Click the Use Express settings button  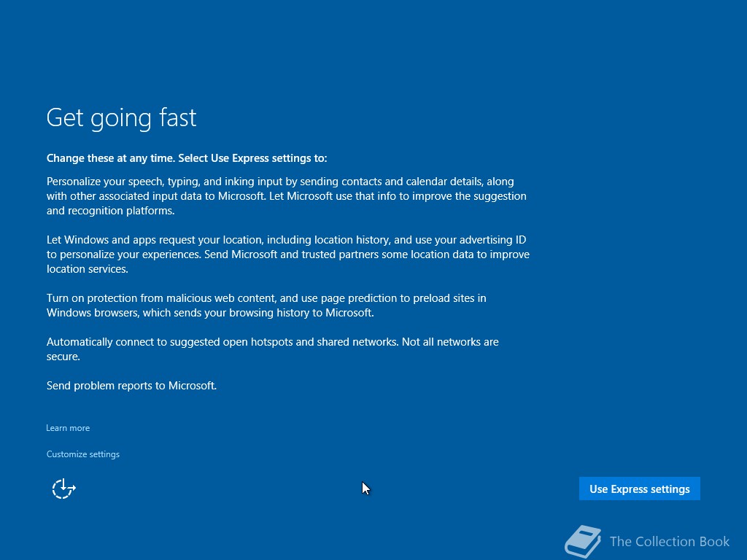pos(639,489)
